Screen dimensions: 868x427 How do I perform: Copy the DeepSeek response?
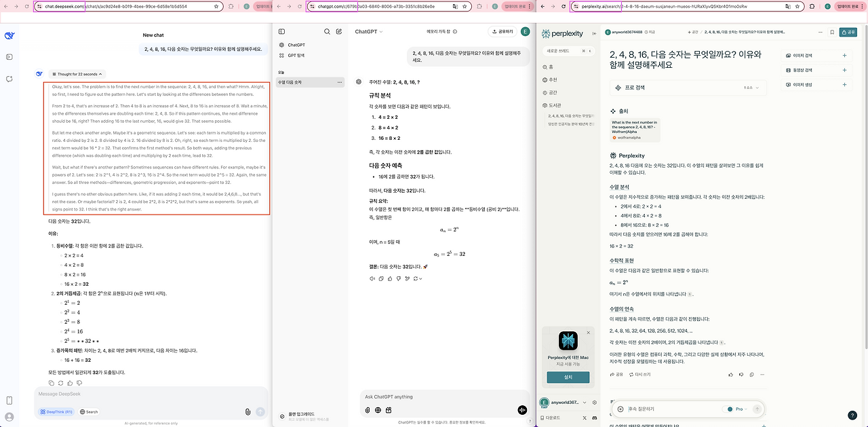[x=52, y=383]
